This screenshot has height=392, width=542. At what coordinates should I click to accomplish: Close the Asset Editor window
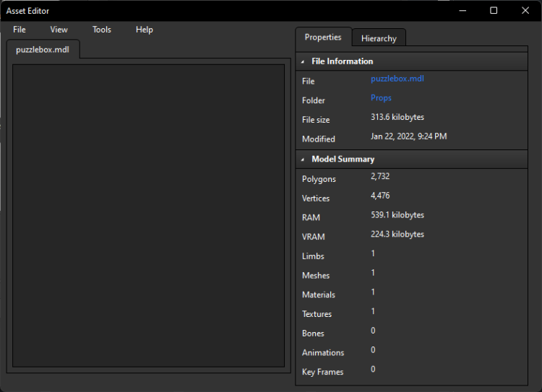point(525,10)
